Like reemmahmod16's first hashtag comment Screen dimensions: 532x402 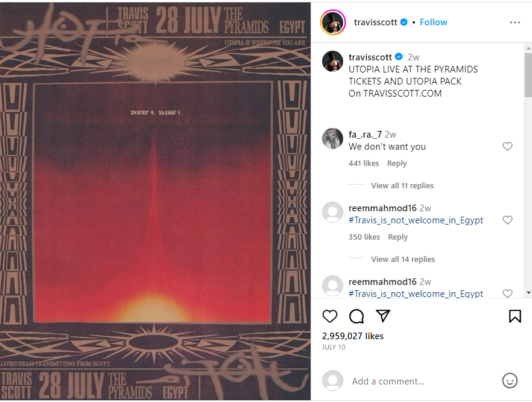pyautogui.click(x=507, y=220)
